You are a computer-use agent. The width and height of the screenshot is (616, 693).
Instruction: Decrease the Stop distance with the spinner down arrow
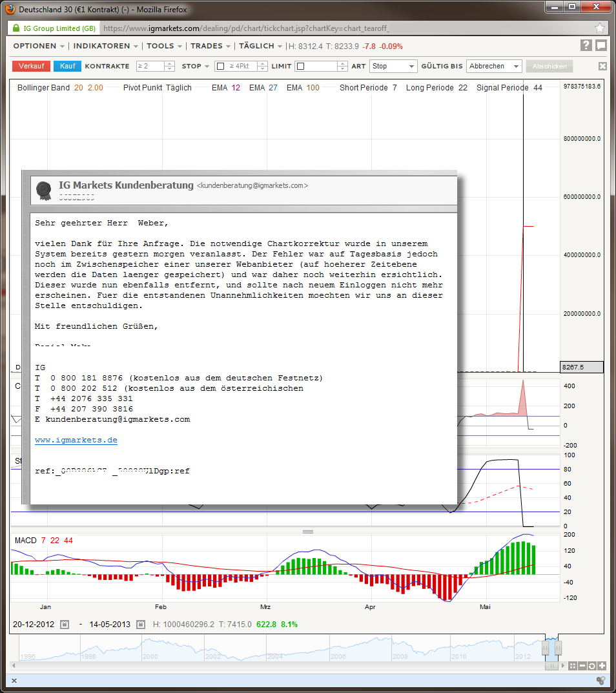pos(263,69)
